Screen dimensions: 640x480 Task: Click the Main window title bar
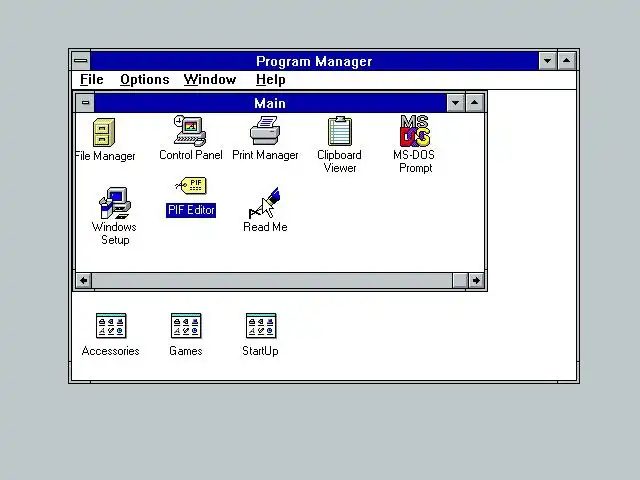pos(270,103)
